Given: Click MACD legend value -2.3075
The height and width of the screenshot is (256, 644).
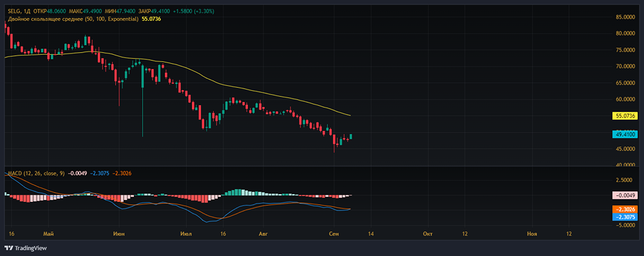Looking at the screenshot, I should coord(100,173).
